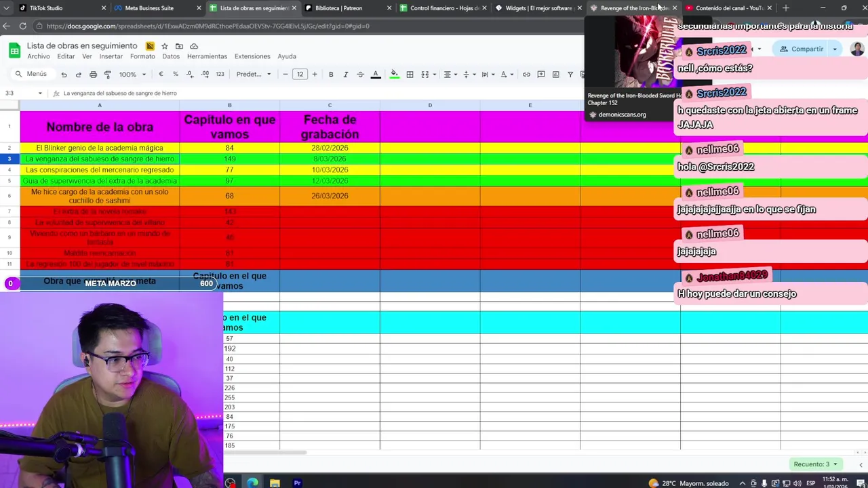Screen dimensions: 868x488
Task: Open the Datos menu
Action: tap(171, 56)
